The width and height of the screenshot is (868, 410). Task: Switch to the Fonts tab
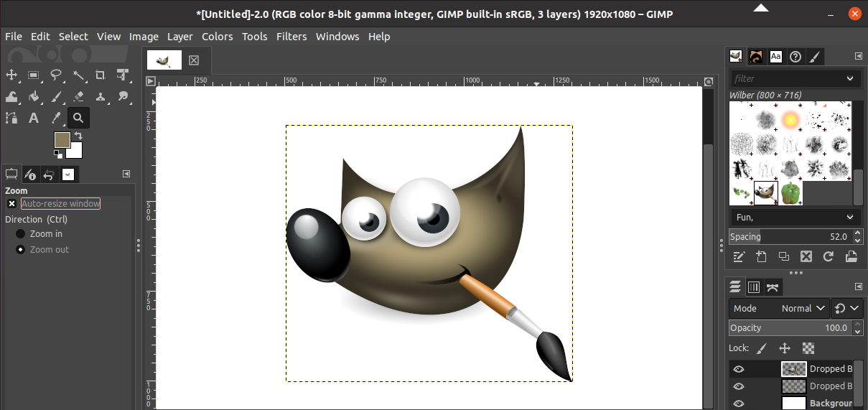click(776, 56)
